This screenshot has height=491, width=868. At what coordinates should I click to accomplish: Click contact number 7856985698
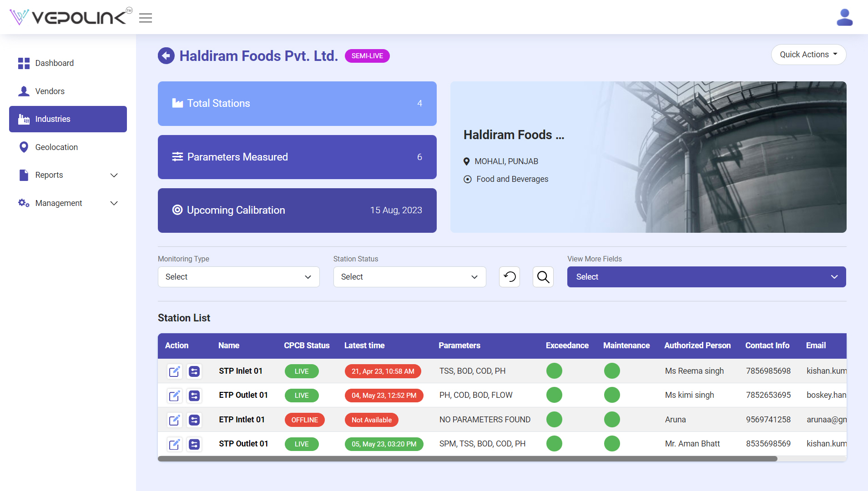click(x=768, y=371)
